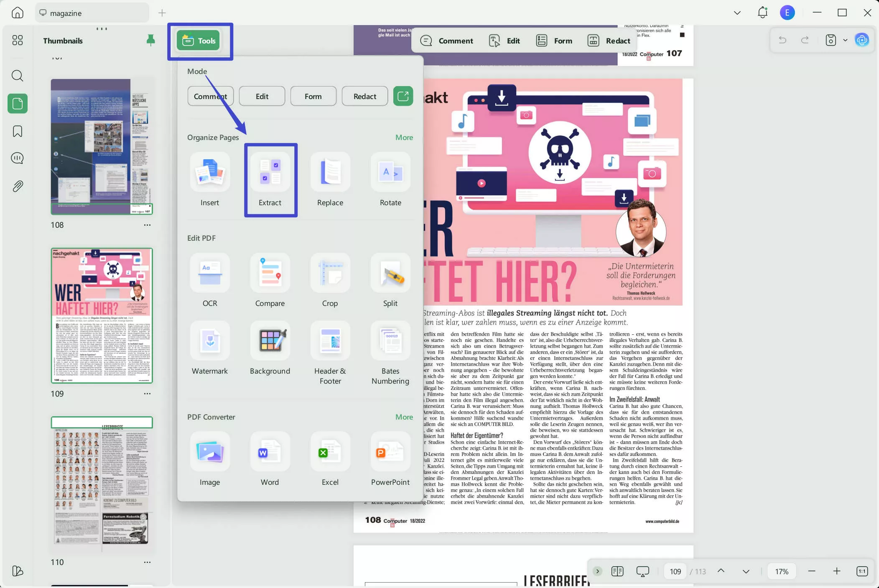Open the attachments panel
The width and height of the screenshot is (879, 588).
tap(17, 186)
